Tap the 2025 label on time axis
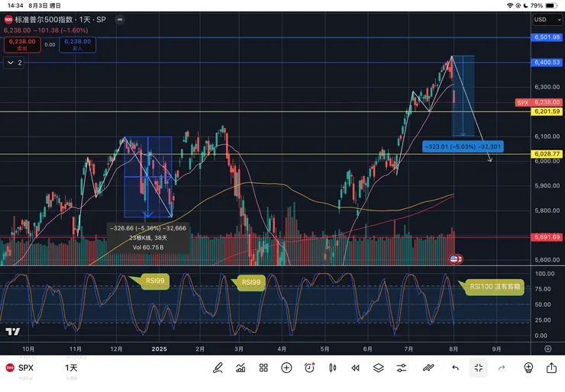The width and height of the screenshot is (565, 392). pyautogui.click(x=160, y=349)
